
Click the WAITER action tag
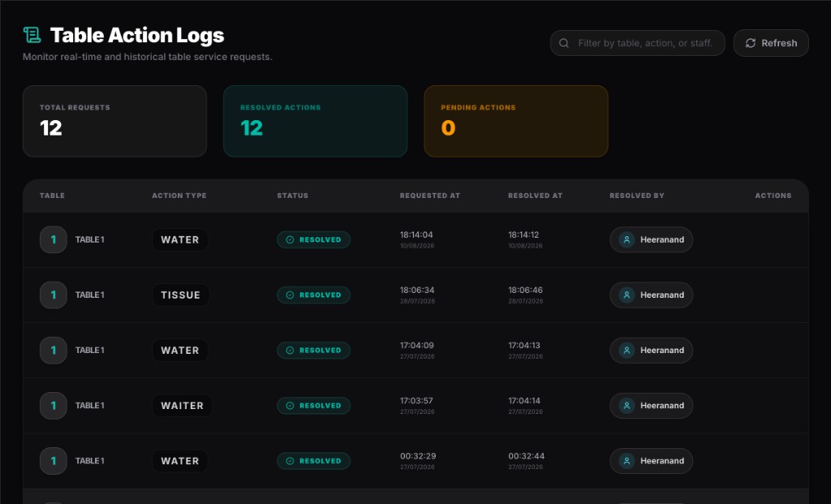coord(182,406)
